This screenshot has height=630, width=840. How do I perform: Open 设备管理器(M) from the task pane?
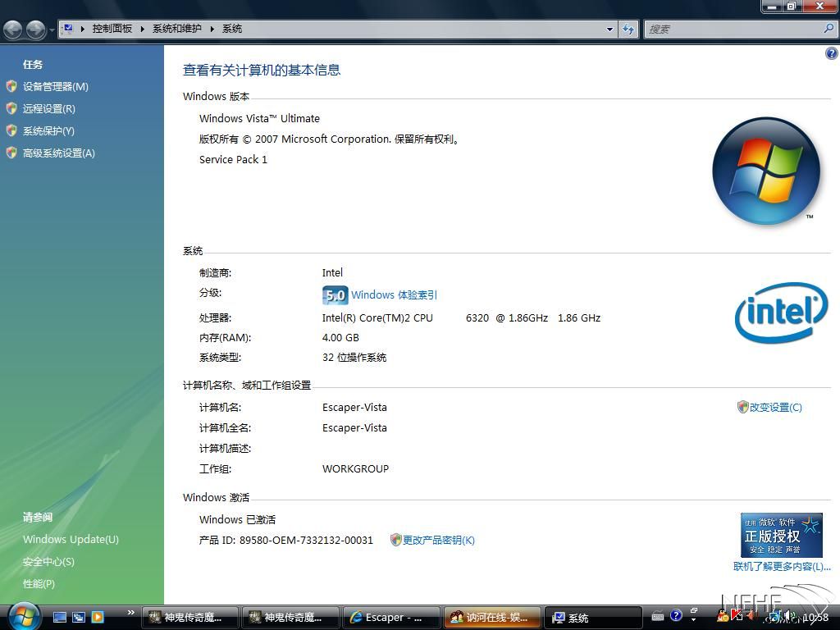pos(55,86)
